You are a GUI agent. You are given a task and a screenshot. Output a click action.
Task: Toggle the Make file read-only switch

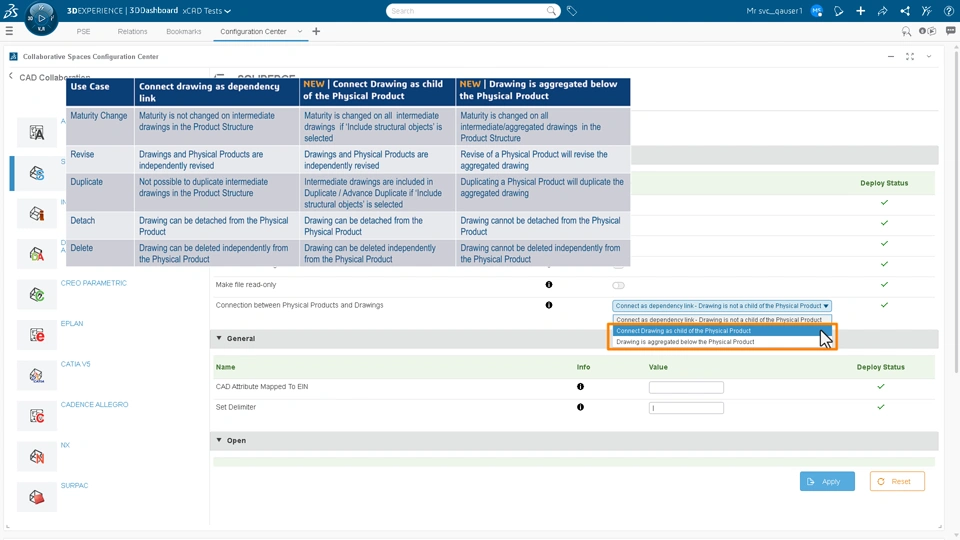(x=618, y=285)
